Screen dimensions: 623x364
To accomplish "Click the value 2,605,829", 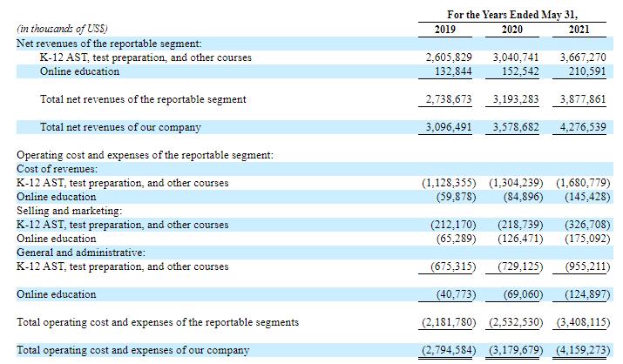I will pyautogui.click(x=449, y=57).
